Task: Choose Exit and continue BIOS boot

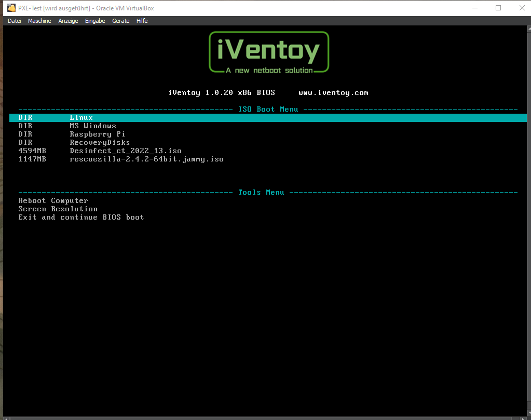Action: pos(81,217)
